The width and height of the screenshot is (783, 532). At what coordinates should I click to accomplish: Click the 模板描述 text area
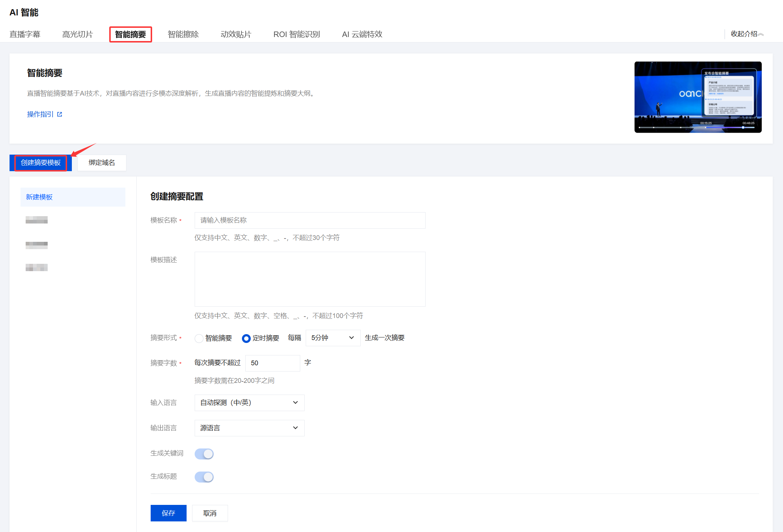tap(310, 279)
